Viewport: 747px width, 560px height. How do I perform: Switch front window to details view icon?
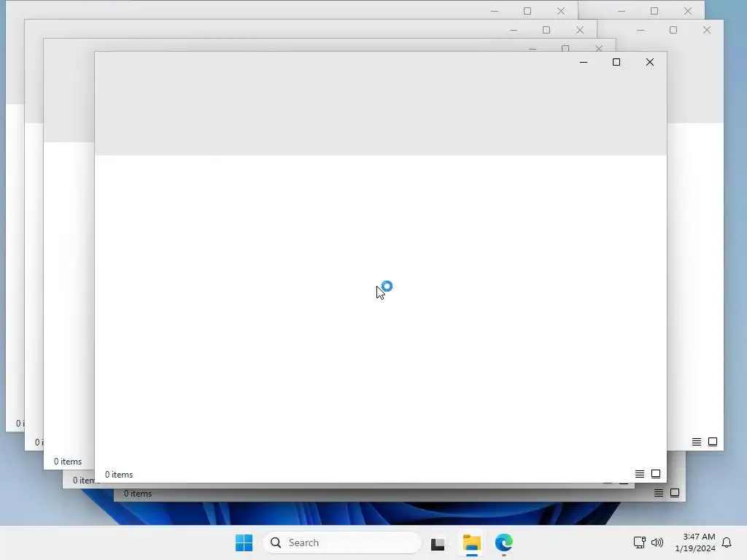pyautogui.click(x=639, y=474)
